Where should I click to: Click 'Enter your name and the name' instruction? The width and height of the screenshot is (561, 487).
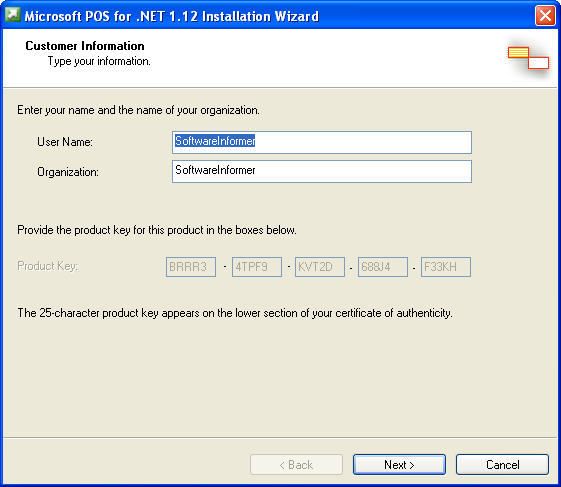click(x=138, y=110)
